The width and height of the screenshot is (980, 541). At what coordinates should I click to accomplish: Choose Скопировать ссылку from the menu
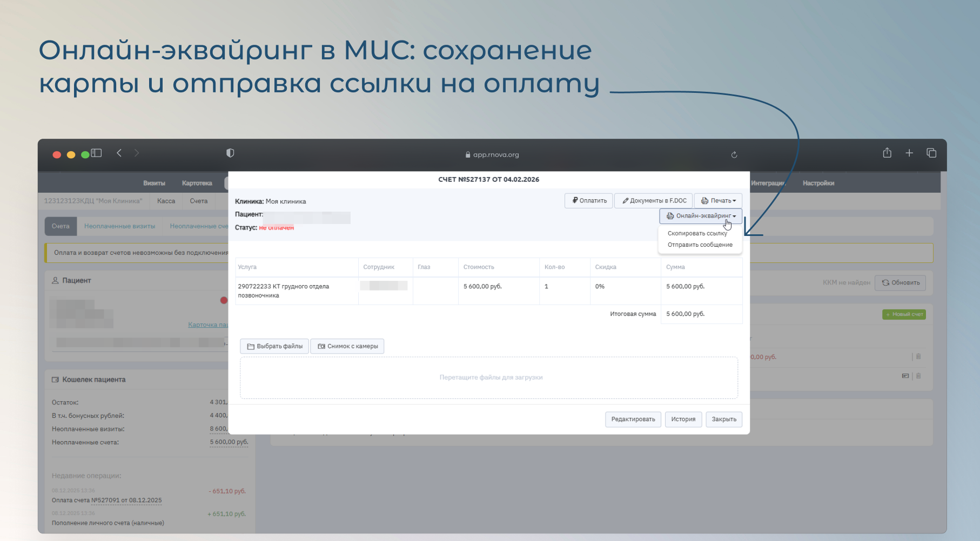pos(697,233)
